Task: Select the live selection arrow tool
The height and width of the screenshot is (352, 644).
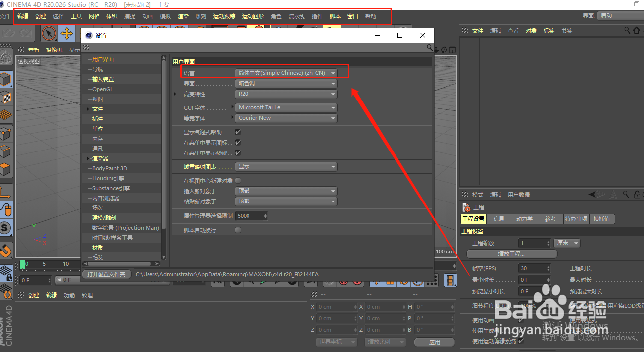Action: point(49,33)
